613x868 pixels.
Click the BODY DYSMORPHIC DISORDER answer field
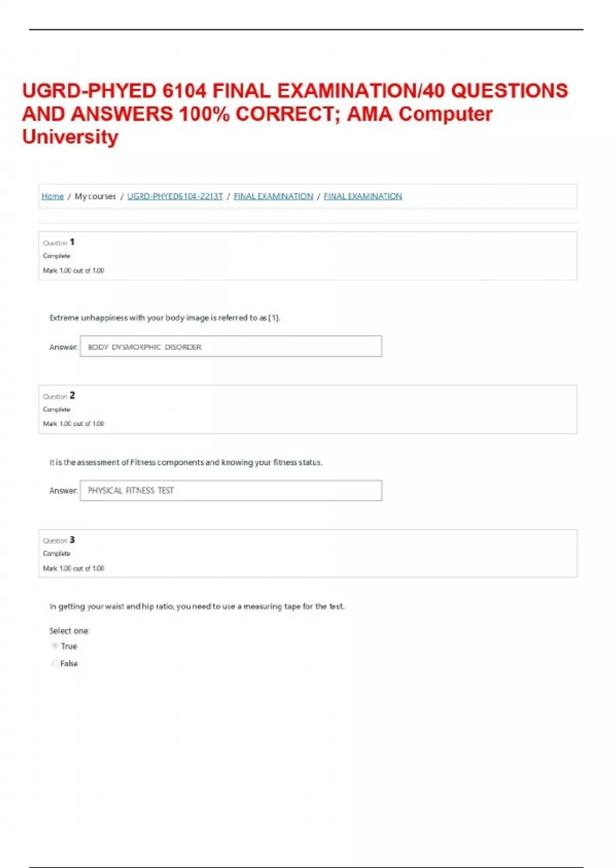230,346
